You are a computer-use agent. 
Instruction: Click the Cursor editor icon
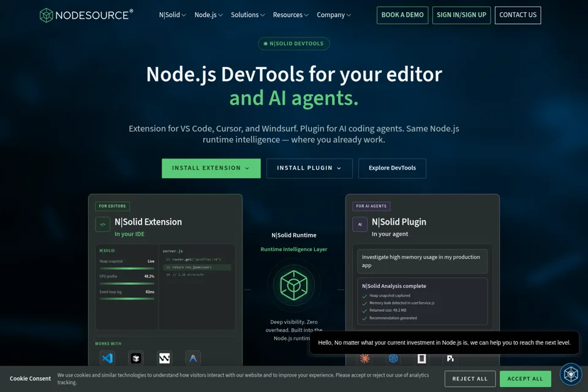pyautogui.click(x=136, y=358)
